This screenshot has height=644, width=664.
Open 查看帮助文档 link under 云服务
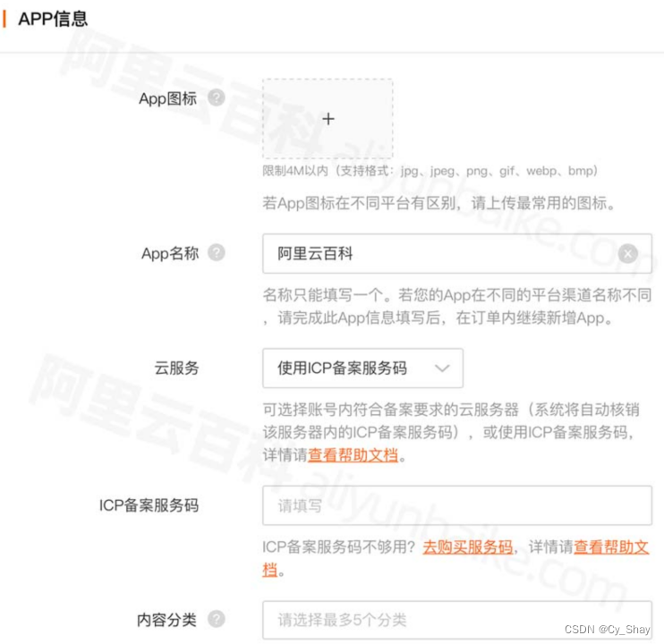coord(353,455)
